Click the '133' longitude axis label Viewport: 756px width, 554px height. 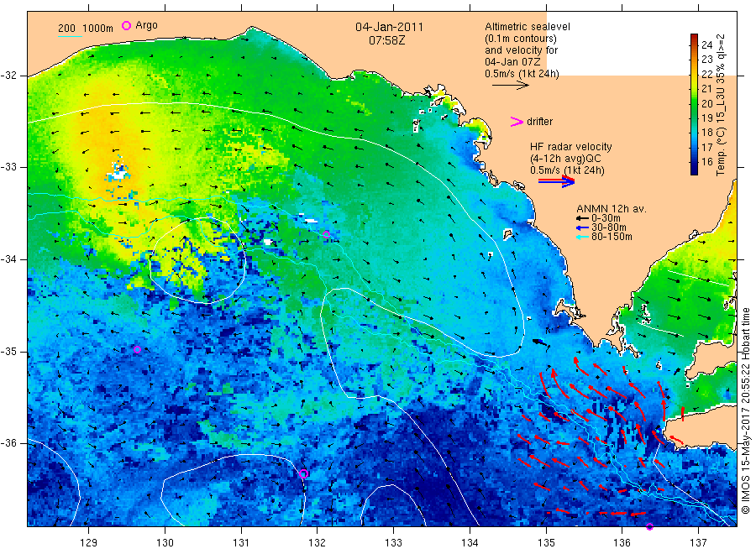393,543
